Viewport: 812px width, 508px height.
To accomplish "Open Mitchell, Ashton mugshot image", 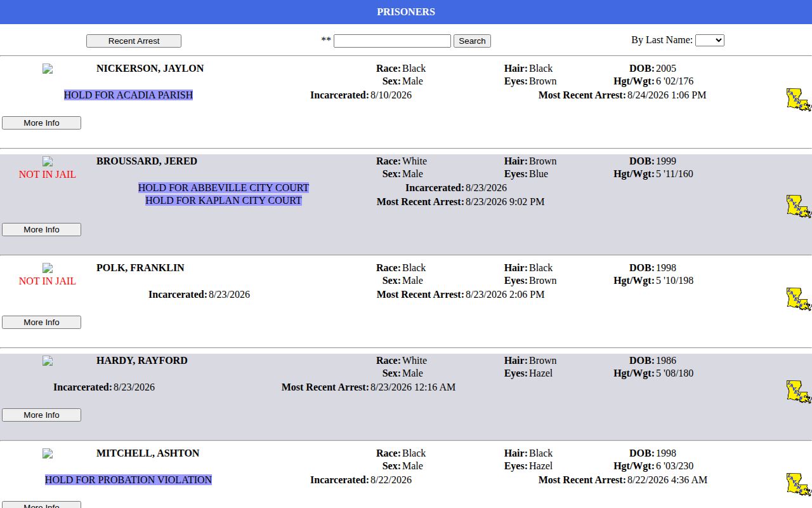I will (48, 453).
